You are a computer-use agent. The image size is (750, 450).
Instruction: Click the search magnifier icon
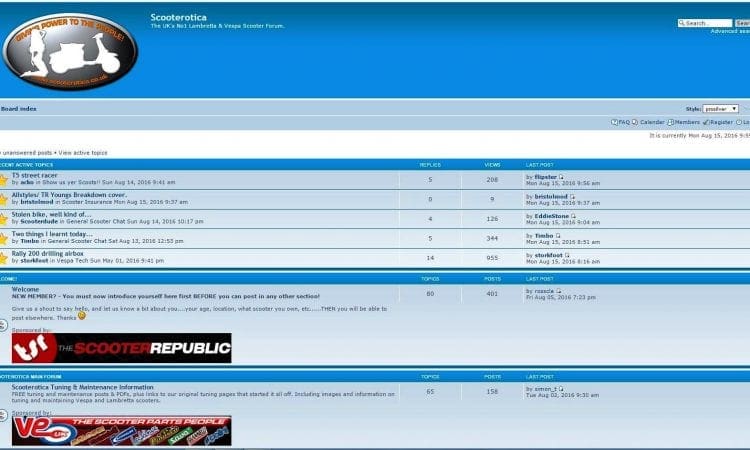pos(682,23)
